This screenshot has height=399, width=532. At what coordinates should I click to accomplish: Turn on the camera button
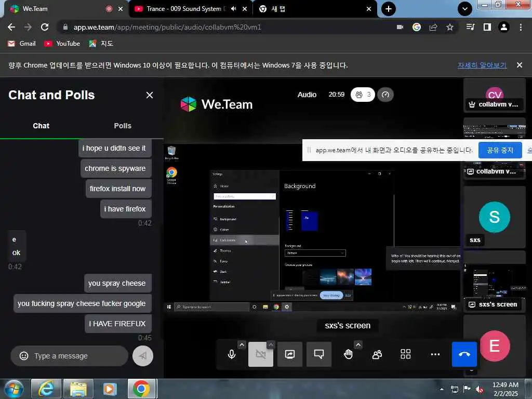point(261,354)
